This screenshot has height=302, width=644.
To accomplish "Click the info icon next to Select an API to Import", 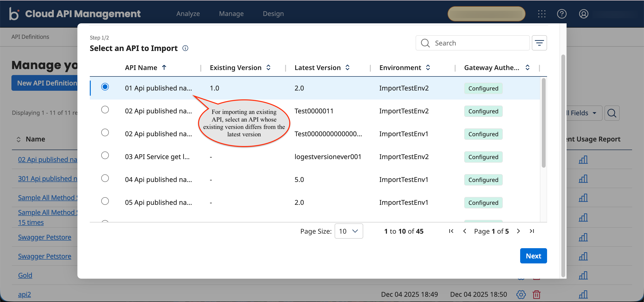I will pyautogui.click(x=185, y=48).
